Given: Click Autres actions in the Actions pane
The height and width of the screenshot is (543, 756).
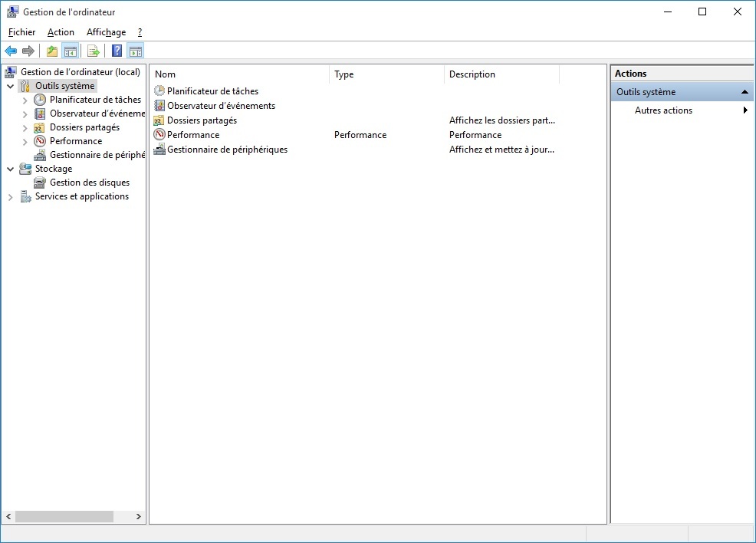Looking at the screenshot, I should point(663,110).
